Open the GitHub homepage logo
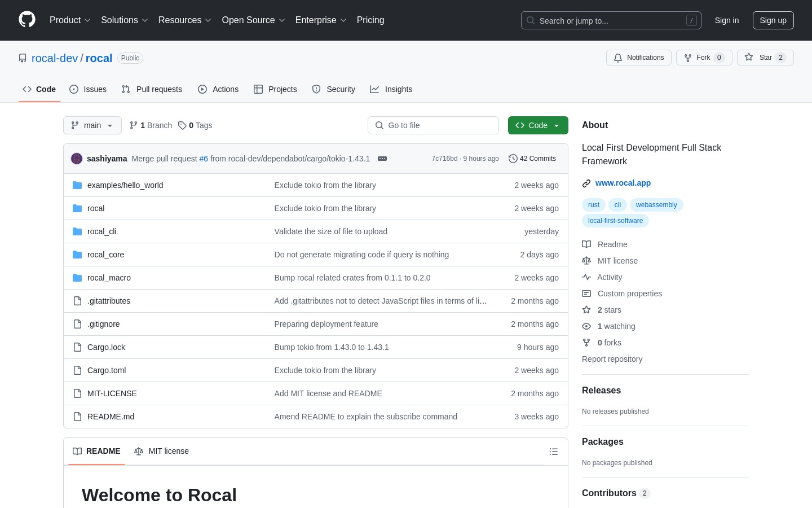 [27, 20]
